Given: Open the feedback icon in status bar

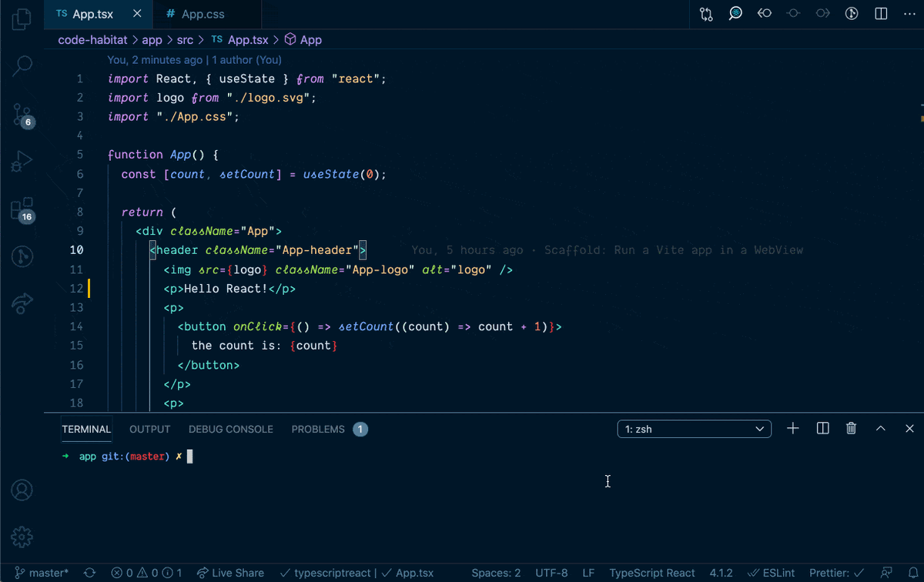Looking at the screenshot, I should point(886,573).
